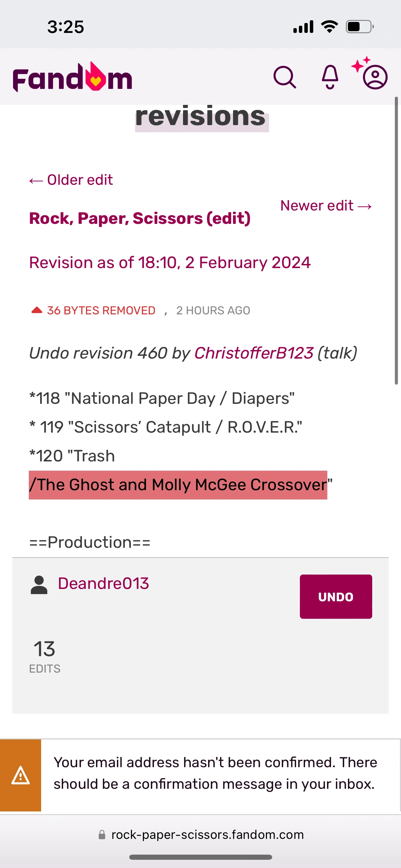
Task: Tap the Fandom logo
Action: pyautogui.click(x=72, y=77)
